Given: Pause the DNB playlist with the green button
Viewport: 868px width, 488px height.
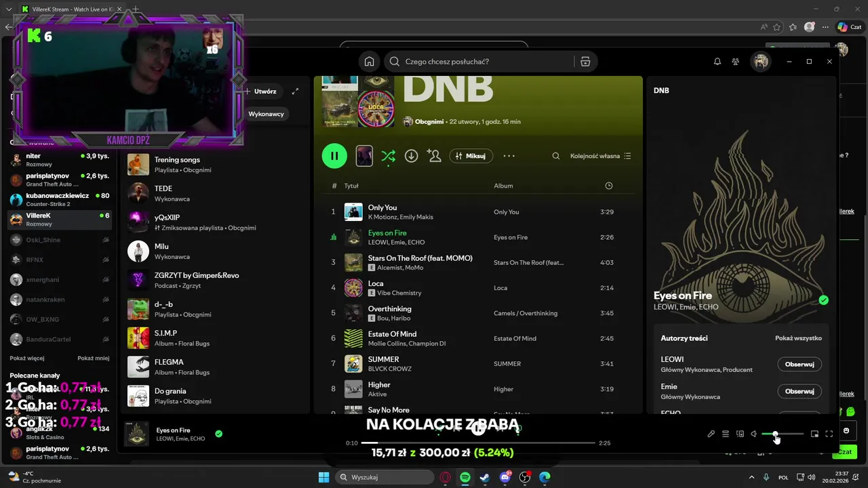Looking at the screenshot, I should coord(334,156).
